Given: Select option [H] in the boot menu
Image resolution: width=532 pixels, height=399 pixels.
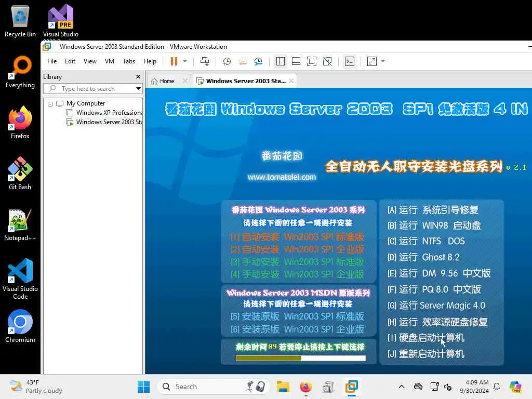Looking at the screenshot, I should pos(437,322).
